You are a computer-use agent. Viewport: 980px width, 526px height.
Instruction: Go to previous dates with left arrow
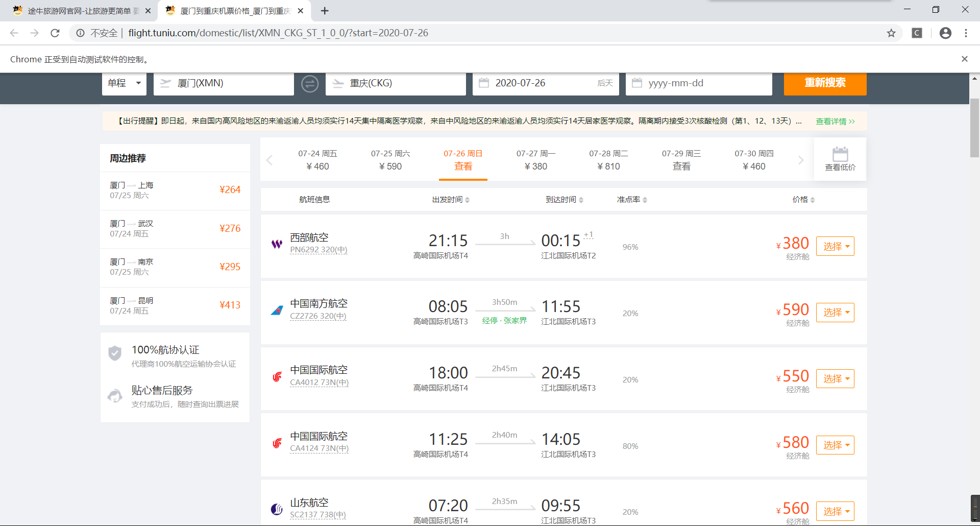(269, 160)
